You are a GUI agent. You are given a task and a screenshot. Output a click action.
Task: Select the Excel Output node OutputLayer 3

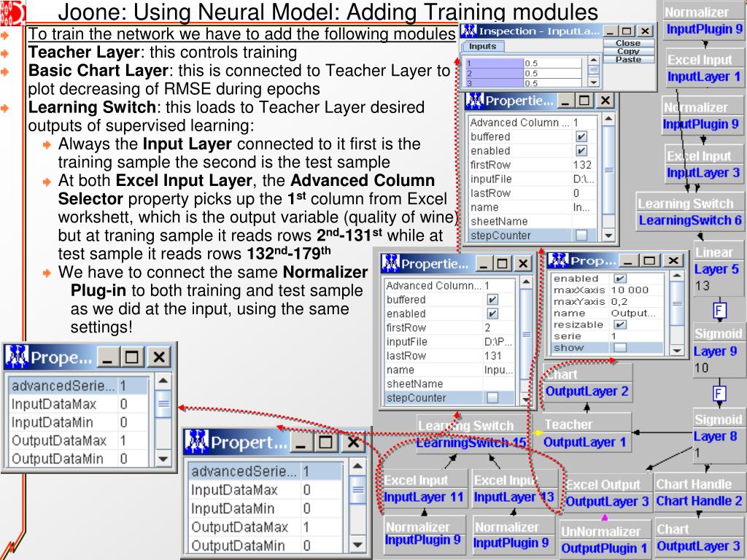(x=608, y=494)
